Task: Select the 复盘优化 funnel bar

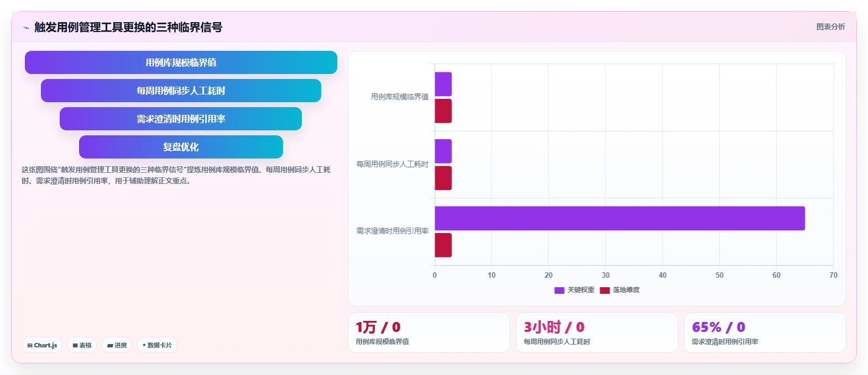Action: pyautogui.click(x=181, y=147)
